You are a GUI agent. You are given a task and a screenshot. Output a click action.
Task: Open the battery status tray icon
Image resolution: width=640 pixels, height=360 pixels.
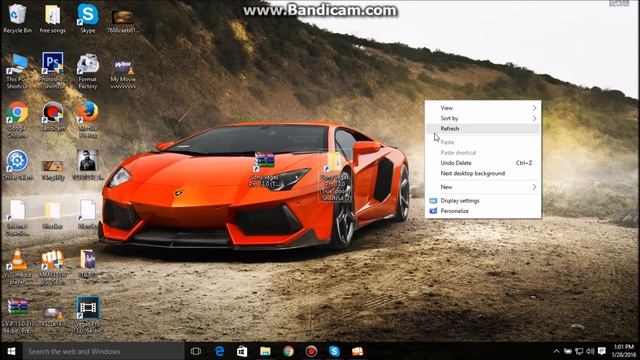click(x=568, y=351)
